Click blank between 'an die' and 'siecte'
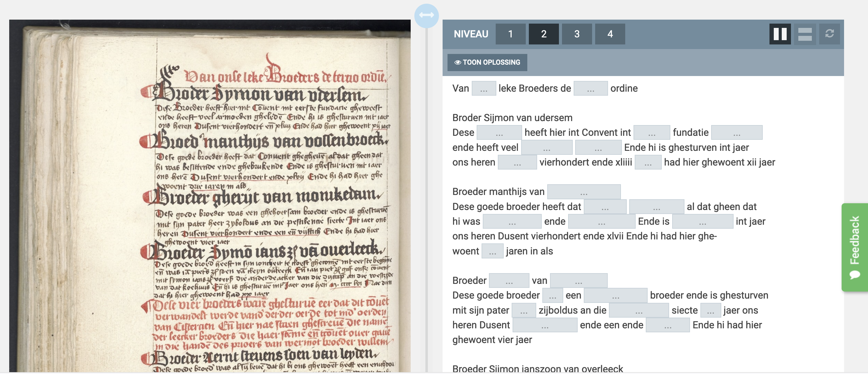This screenshot has width=868, height=374. [x=639, y=310]
